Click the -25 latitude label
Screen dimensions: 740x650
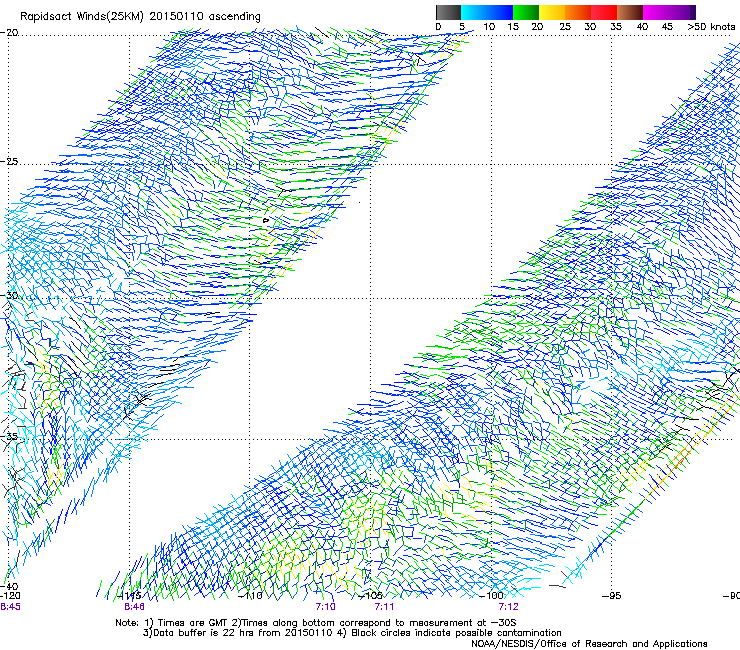click(x=9, y=162)
